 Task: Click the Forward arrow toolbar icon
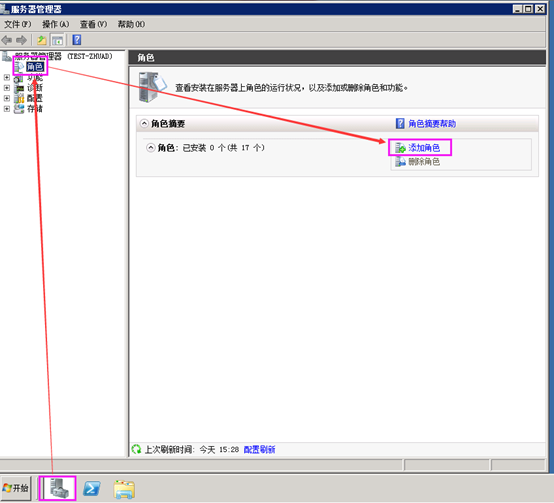22,40
